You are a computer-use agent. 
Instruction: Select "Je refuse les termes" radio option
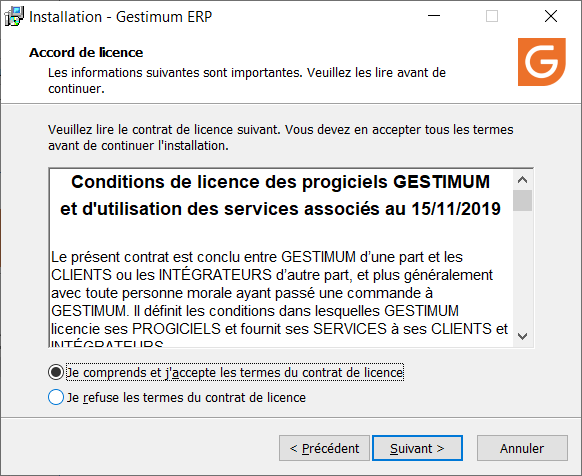click(56, 397)
